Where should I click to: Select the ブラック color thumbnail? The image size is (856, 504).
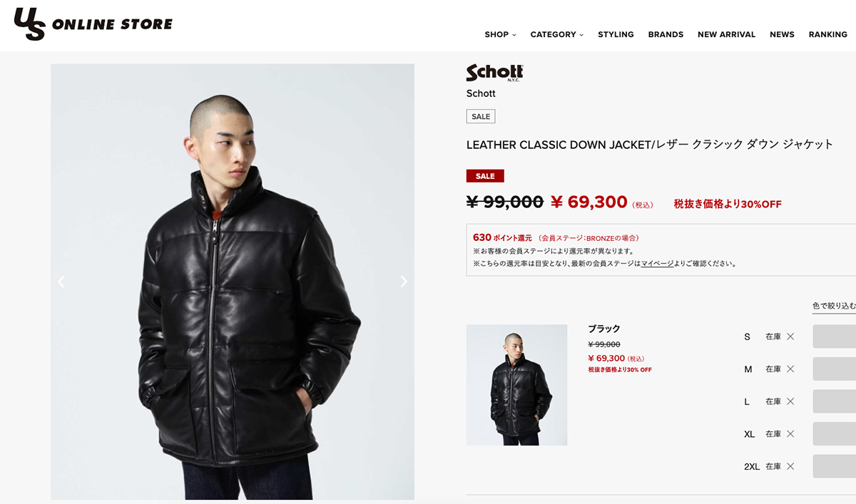tap(516, 385)
